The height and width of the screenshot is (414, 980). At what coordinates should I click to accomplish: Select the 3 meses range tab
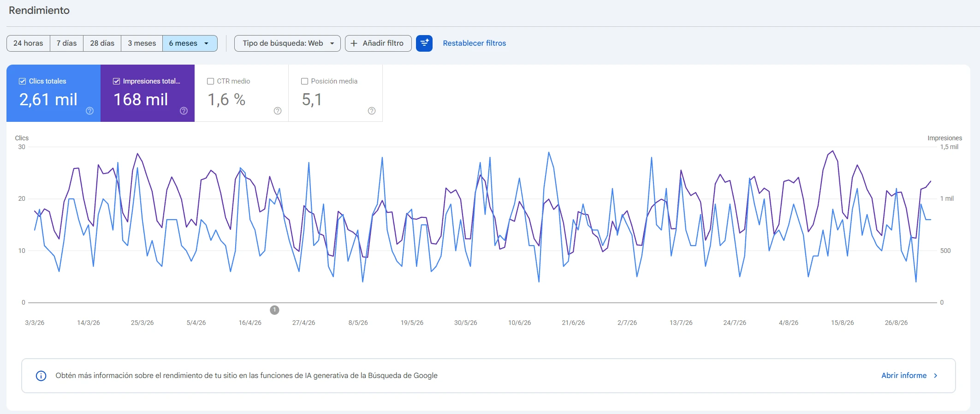(x=142, y=43)
